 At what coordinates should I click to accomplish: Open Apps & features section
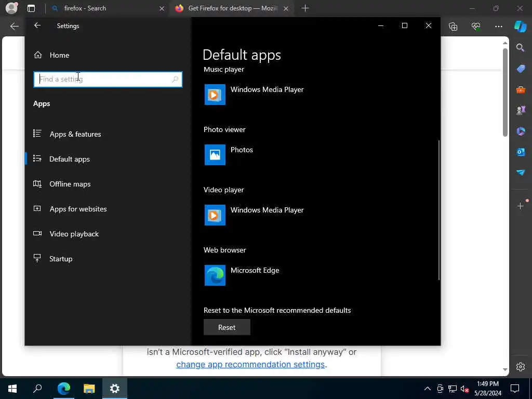pyautogui.click(x=75, y=134)
